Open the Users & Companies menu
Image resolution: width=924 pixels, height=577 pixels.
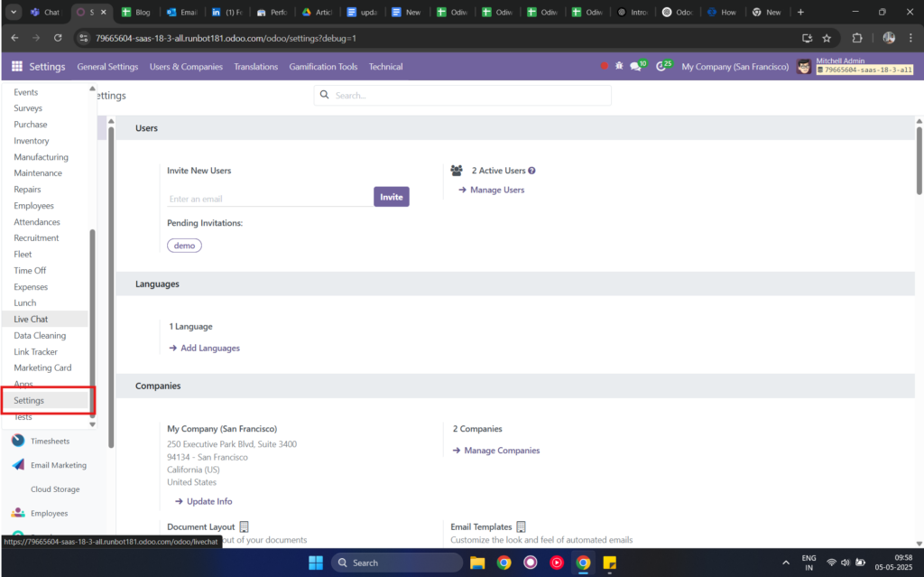point(186,66)
